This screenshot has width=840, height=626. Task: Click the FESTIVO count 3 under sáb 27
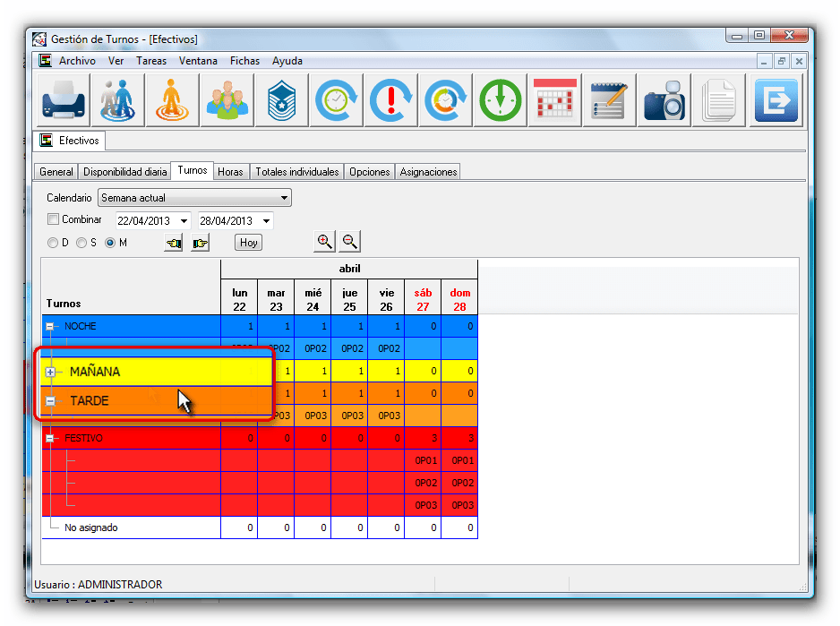point(423,438)
